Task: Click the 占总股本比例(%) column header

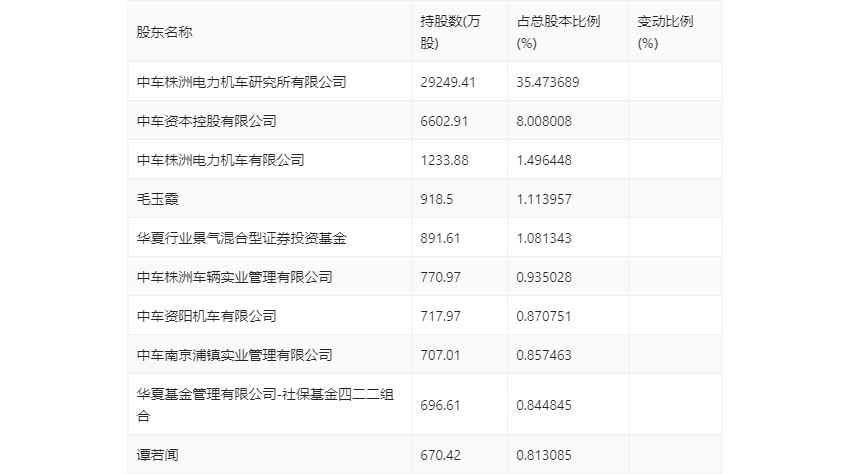Action: pyautogui.click(x=558, y=32)
